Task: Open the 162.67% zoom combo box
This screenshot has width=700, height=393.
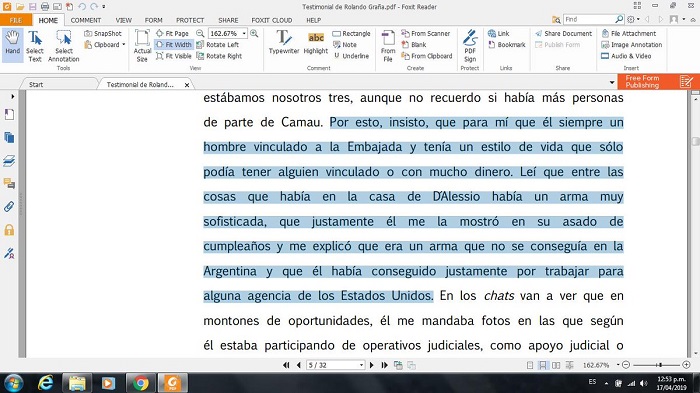Action: coord(227,33)
